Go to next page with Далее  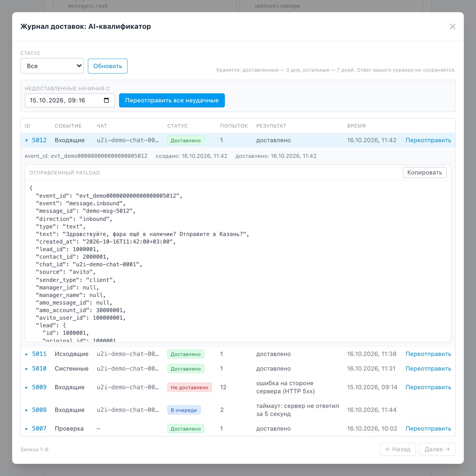(437, 449)
